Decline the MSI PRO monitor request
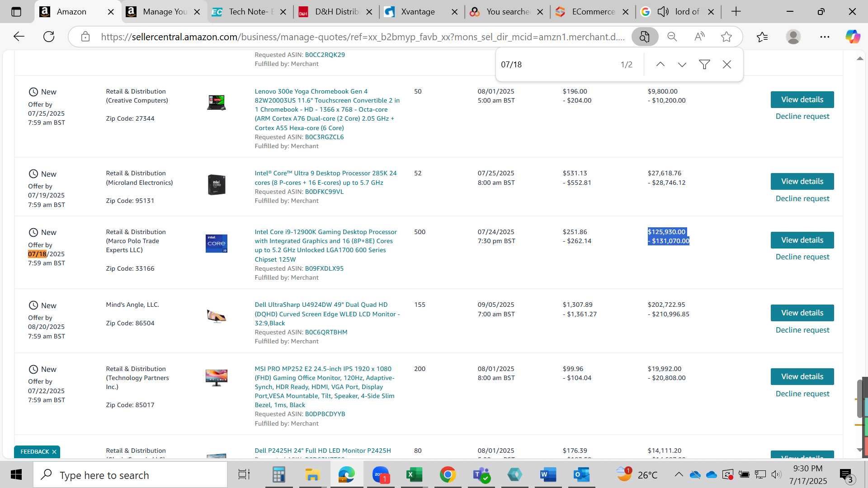 pos(802,394)
